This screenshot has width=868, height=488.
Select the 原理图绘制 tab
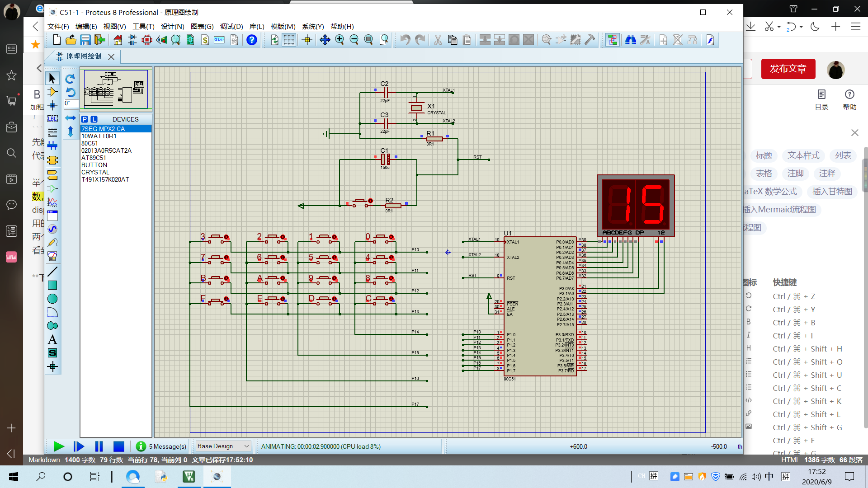pos(84,56)
